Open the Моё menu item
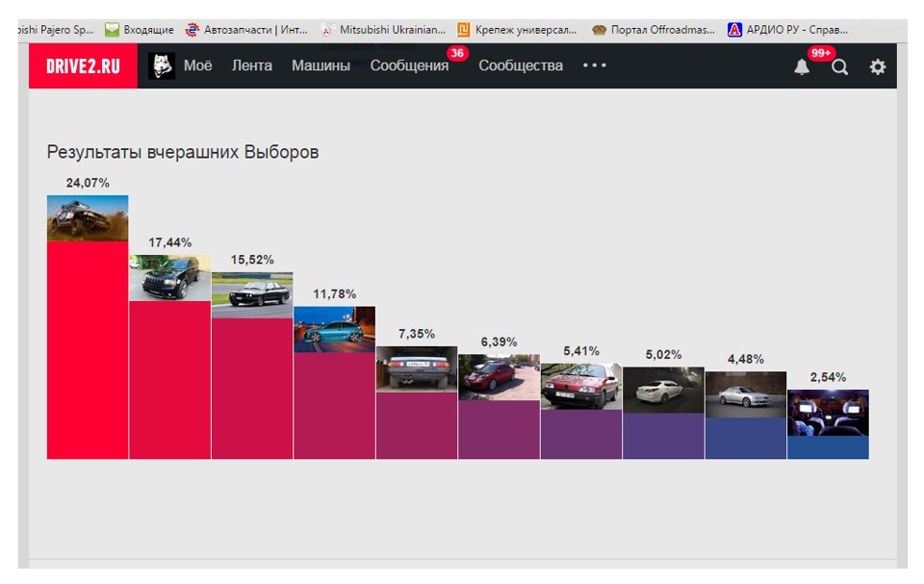Image resolution: width=924 pixels, height=584 pixels. pos(197,65)
